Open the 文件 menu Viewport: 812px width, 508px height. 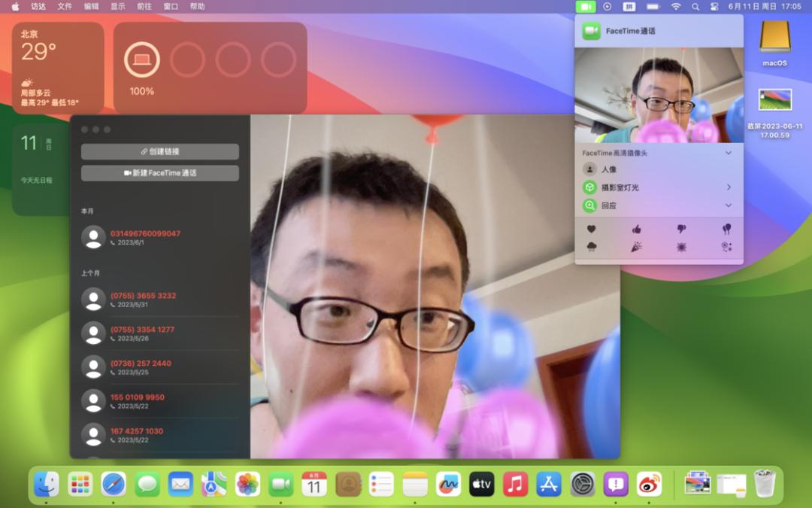click(x=65, y=7)
